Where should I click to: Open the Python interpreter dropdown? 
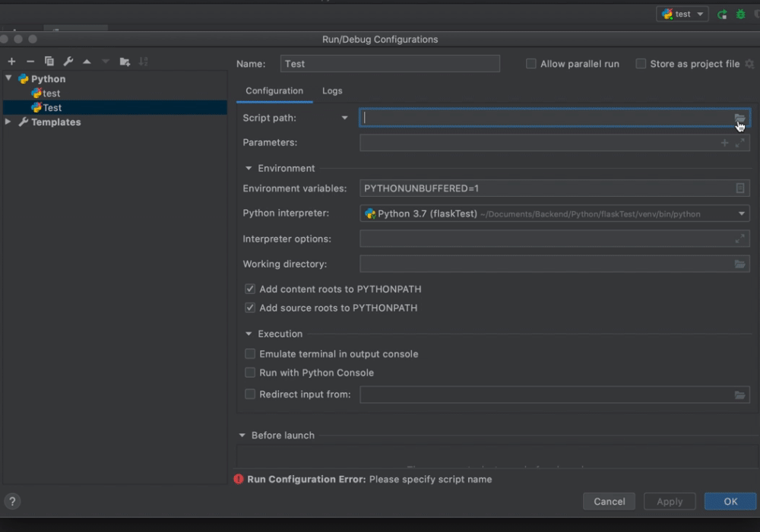click(x=741, y=214)
